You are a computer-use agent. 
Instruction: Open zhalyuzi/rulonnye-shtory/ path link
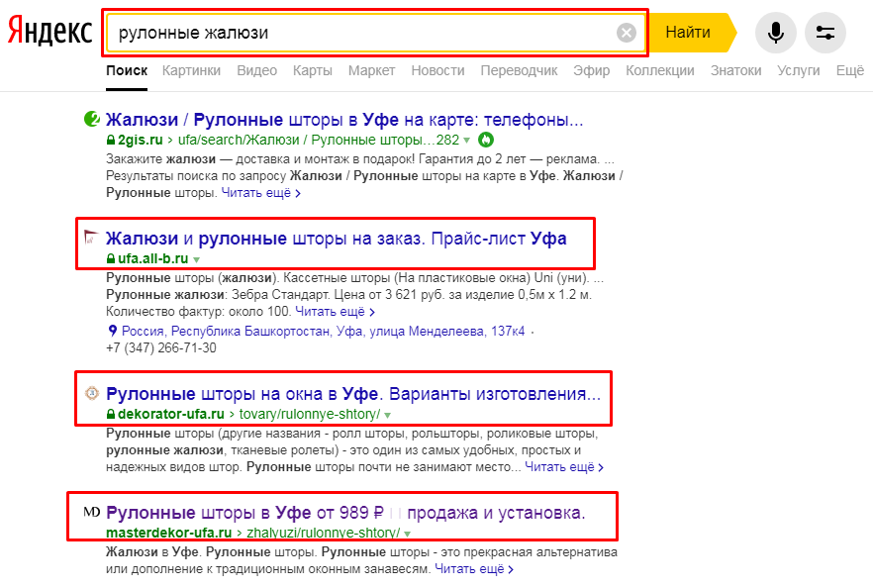point(323,533)
